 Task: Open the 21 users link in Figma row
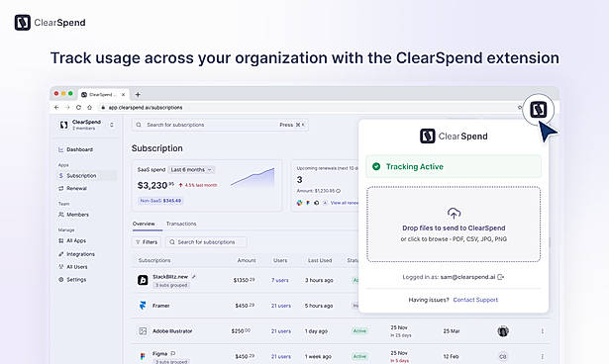coord(281,356)
